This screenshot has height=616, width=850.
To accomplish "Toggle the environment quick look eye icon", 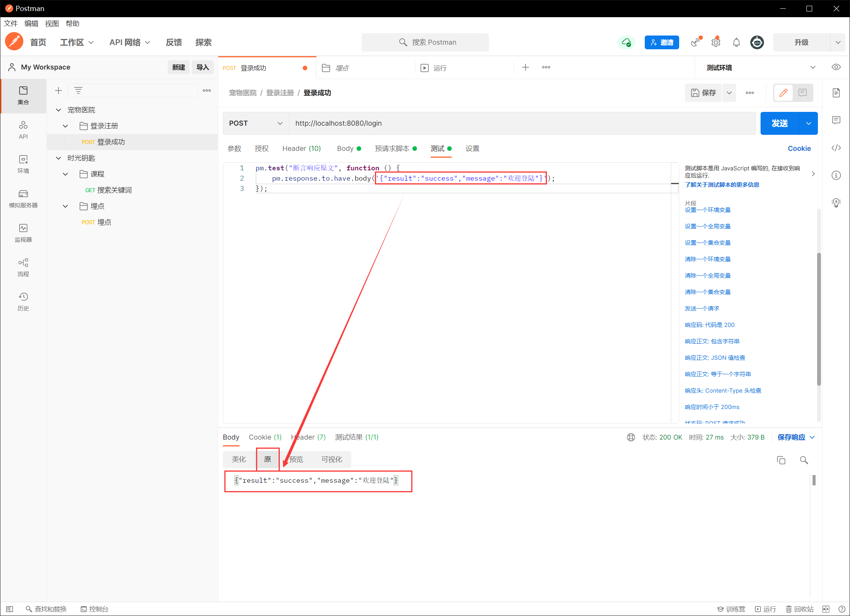I will [836, 67].
